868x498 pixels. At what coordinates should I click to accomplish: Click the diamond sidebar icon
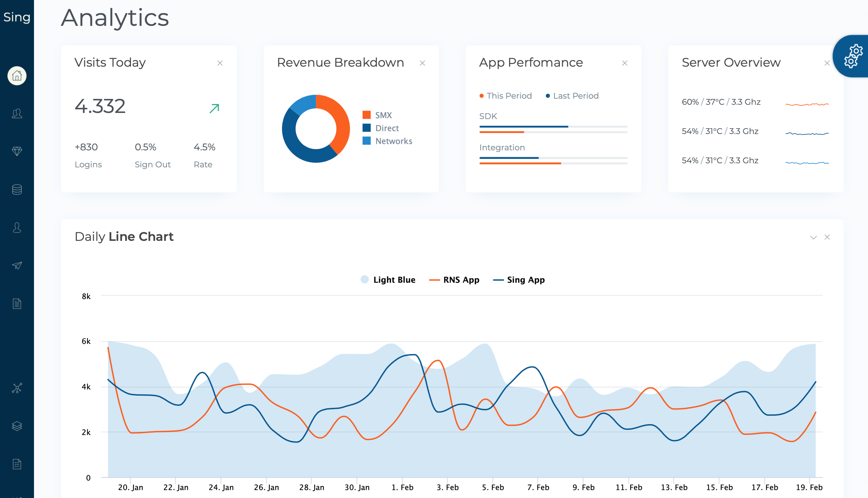[x=17, y=151]
